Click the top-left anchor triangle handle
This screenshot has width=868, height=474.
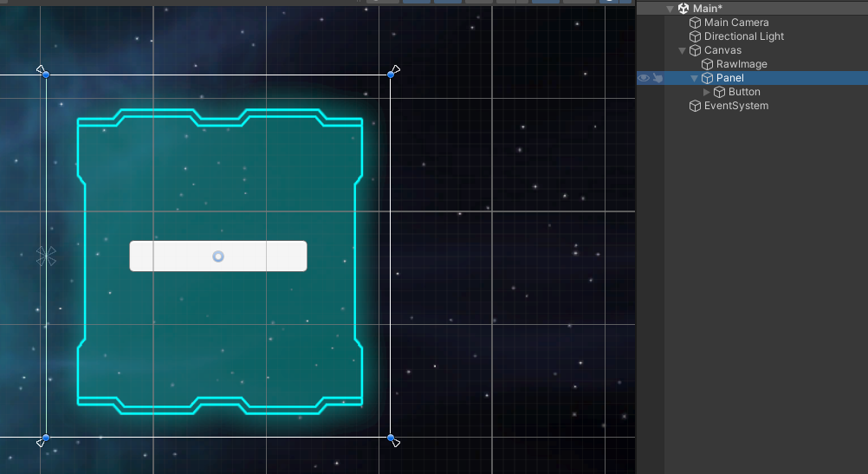pyautogui.click(x=41, y=69)
